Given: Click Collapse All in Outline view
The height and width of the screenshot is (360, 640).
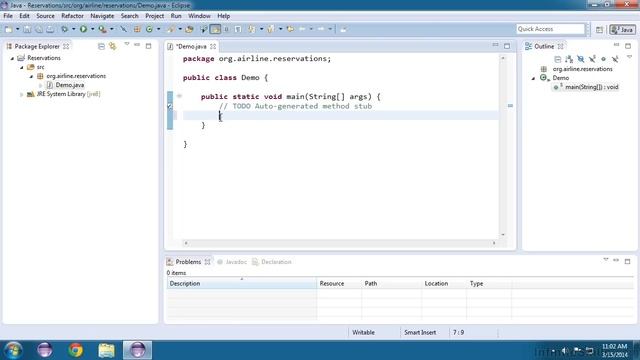Looking at the screenshot, I should [x=558, y=60].
